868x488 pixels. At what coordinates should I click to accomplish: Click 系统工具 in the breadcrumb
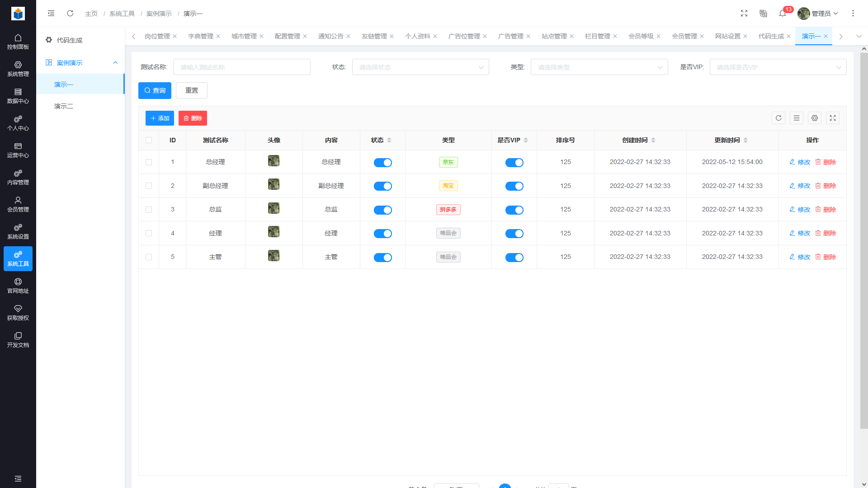tap(122, 14)
